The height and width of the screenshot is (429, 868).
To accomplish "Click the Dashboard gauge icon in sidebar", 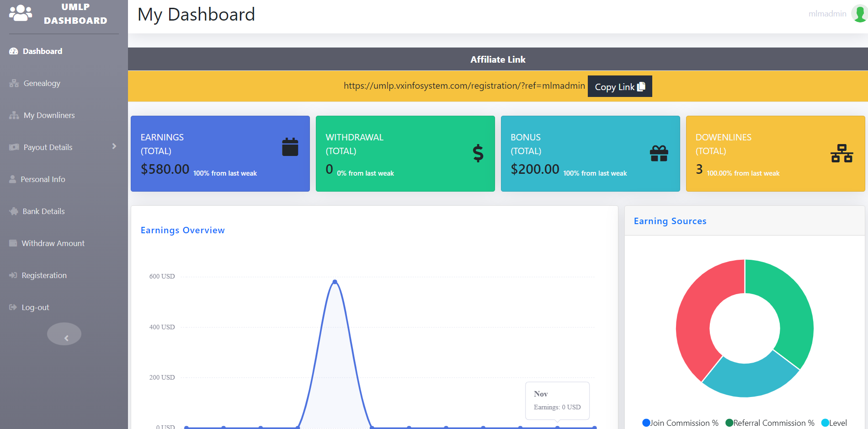I will click(x=14, y=51).
